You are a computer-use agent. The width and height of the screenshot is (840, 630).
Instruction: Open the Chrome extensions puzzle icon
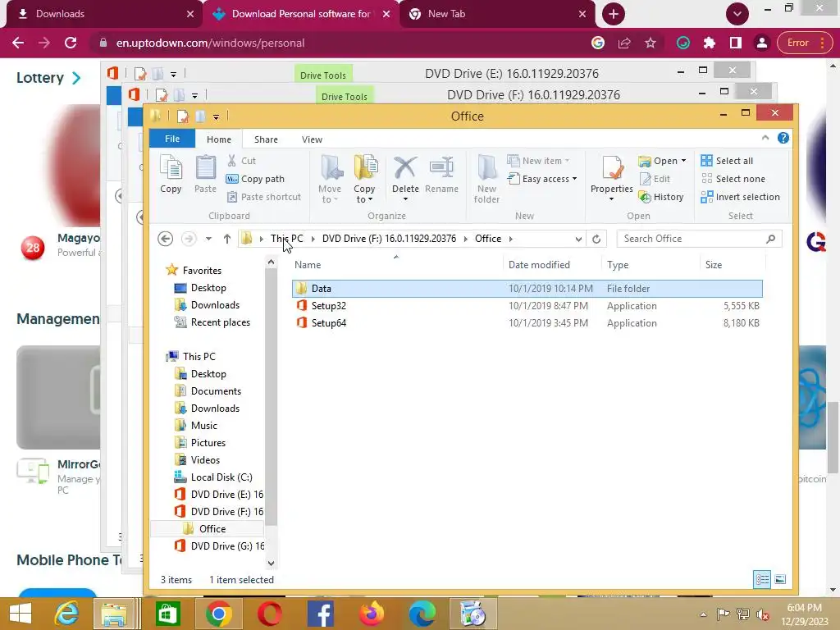[x=709, y=43]
